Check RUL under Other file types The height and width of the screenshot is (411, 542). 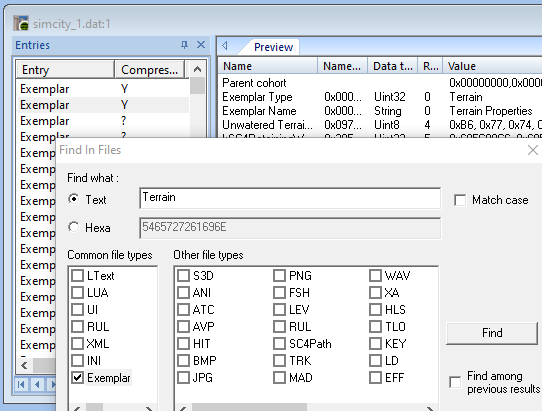(x=279, y=326)
